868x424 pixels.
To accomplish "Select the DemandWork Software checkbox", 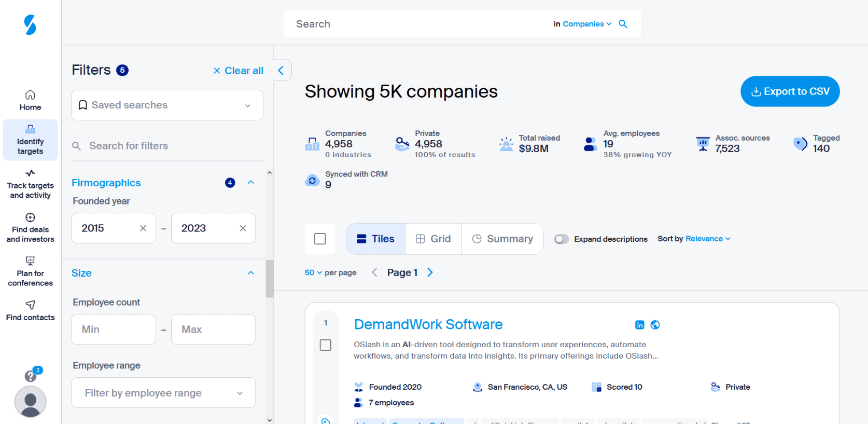I will click(326, 345).
